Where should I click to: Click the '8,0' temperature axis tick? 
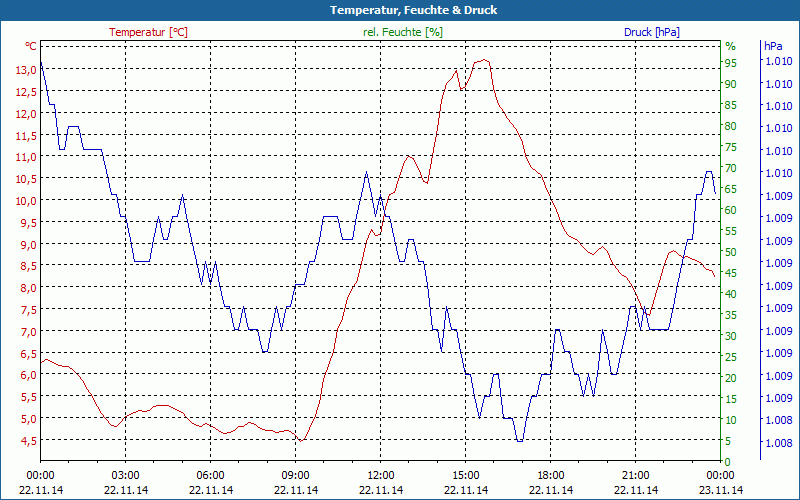click(29, 288)
